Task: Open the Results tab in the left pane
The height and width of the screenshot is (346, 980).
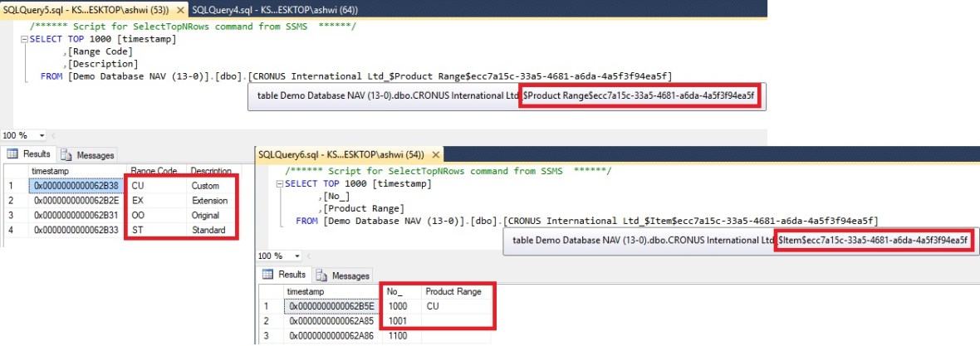Action: coord(31,154)
